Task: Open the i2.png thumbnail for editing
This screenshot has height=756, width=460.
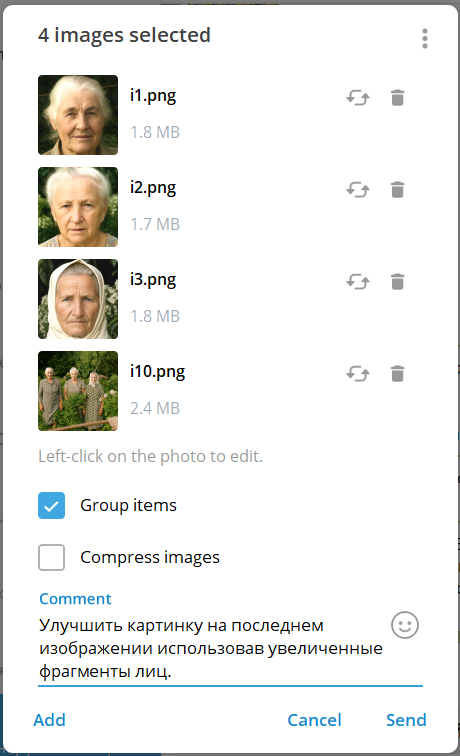Action: click(78, 207)
